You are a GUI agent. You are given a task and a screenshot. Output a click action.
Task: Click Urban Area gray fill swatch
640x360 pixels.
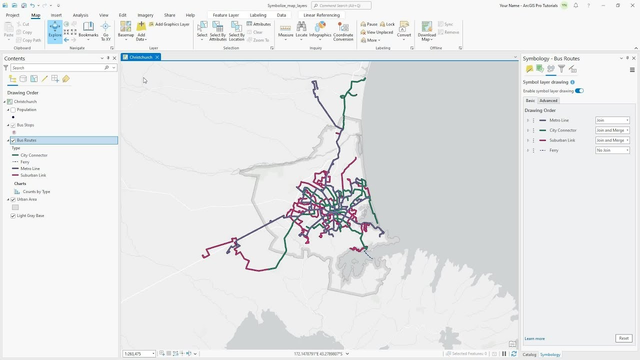click(x=15, y=207)
